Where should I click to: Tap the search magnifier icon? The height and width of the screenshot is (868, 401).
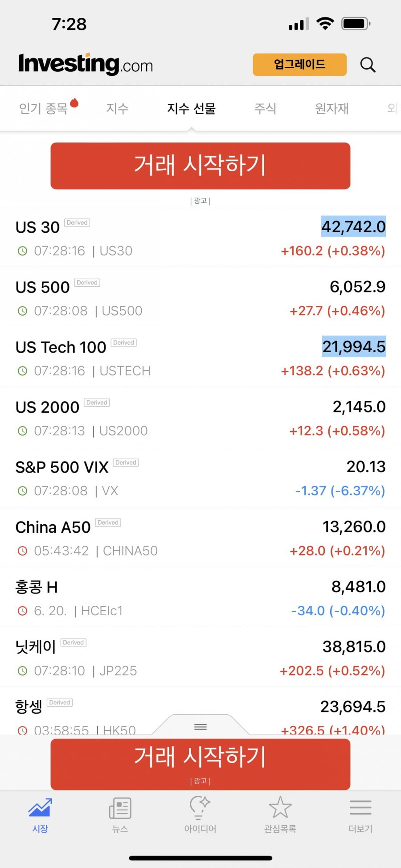[x=368, y=65]
